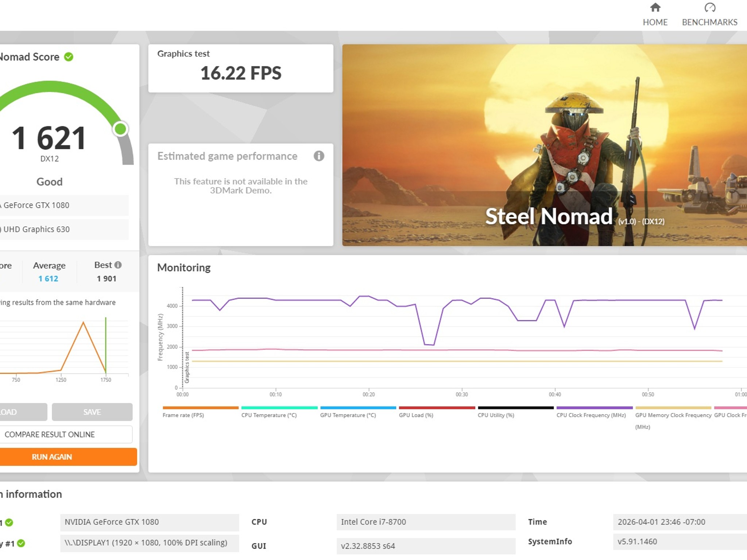
Task: Click the green check next to GPU entry
Action: [9, 522]
